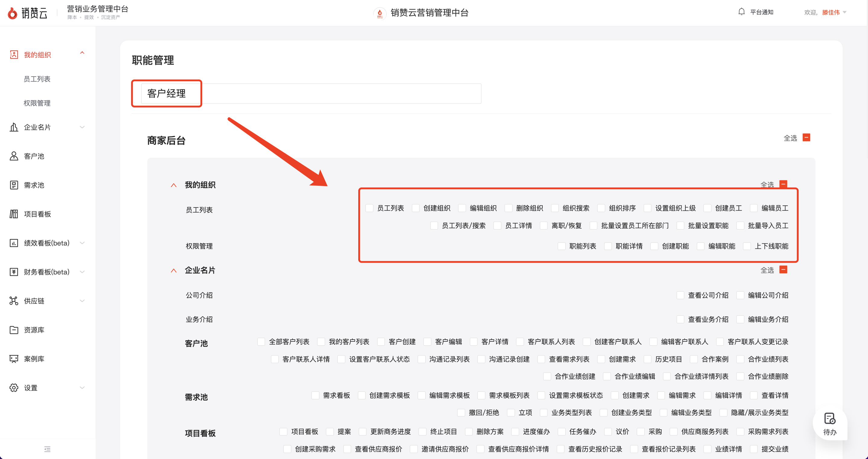Go to 资源库 in sidebar
Screen dimensions: 868x459
pos(34,330)
